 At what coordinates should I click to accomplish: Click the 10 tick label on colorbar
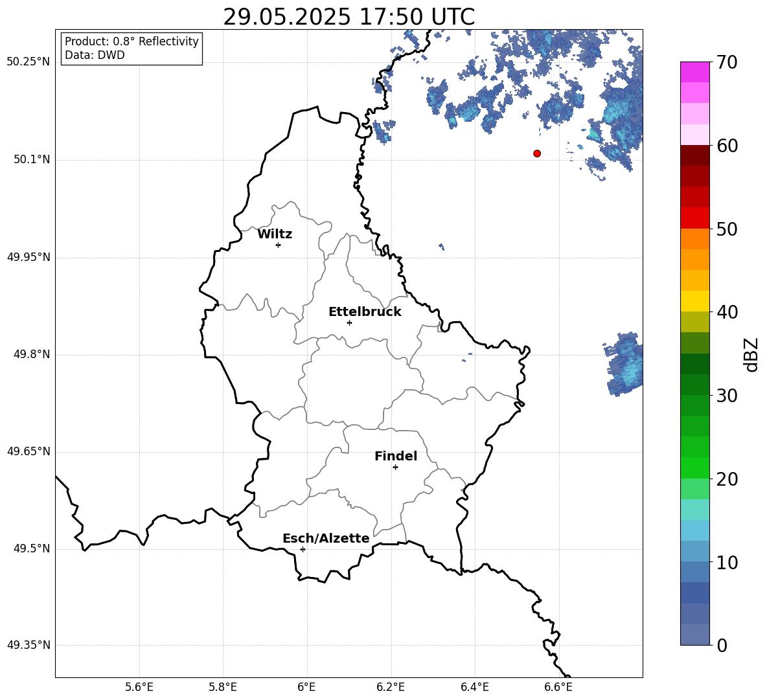[x=727, y=562]
